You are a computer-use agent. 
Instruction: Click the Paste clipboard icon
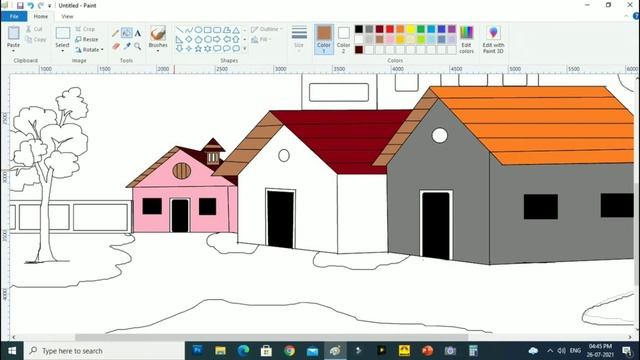tap(13, 33)
